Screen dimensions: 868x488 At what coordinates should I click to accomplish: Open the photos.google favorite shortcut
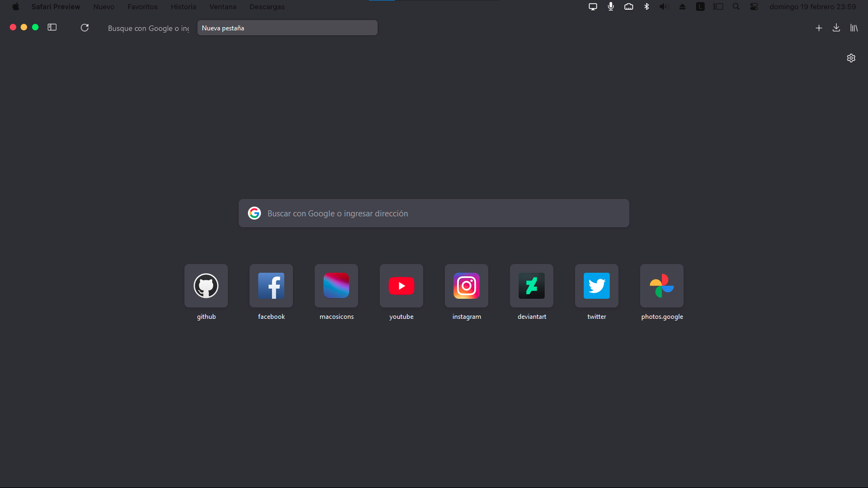661,286
